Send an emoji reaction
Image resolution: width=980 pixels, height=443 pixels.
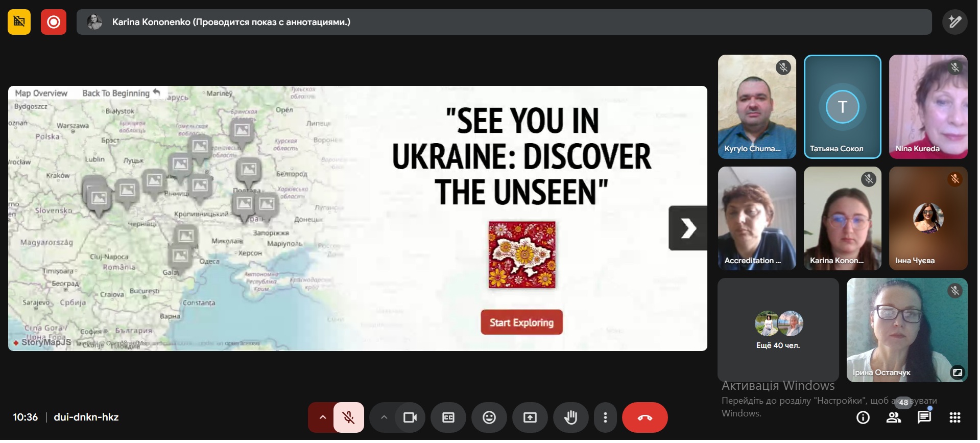489,418
